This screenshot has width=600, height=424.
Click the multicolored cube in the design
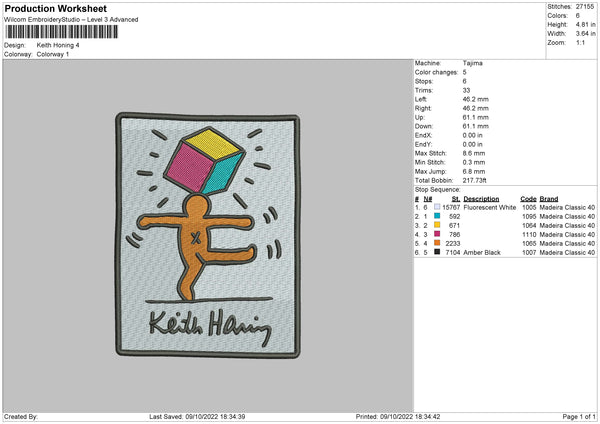tap(205, 161)
